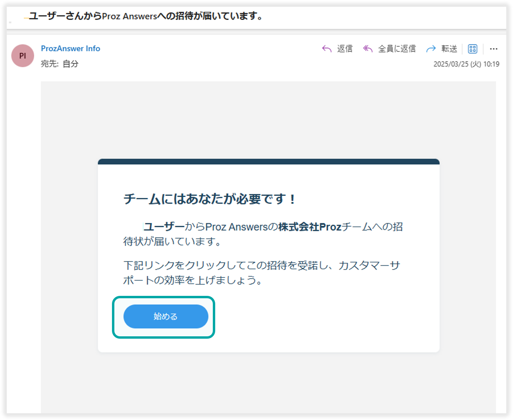Image resolution: width=513 pixels, height=420 pixels.
Task: Click the reply-all double arrow icon
Action: coord(368,49)
